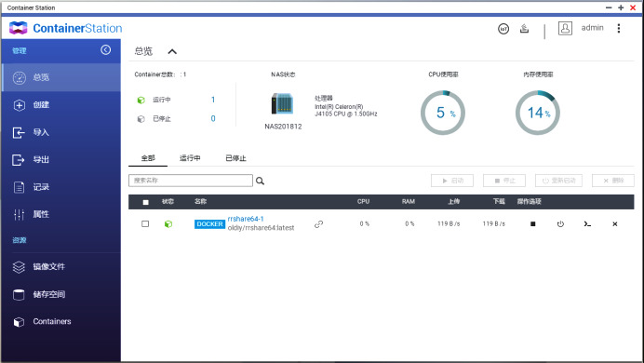Click the IoT icon in header

point(503,29)
